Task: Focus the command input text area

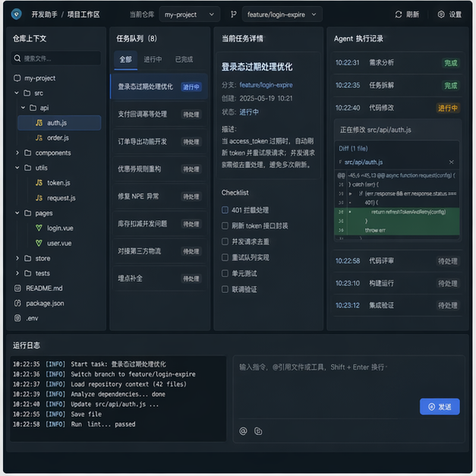Action: point(348,389)
